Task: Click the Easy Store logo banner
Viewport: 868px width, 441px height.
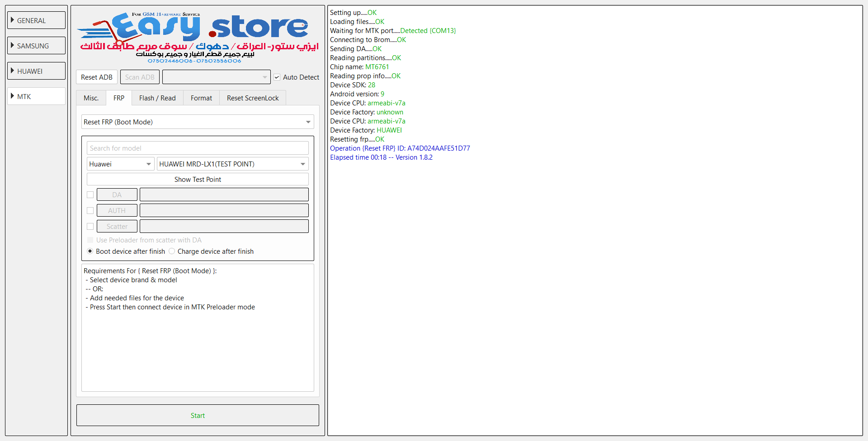Action: pos(198,38)
